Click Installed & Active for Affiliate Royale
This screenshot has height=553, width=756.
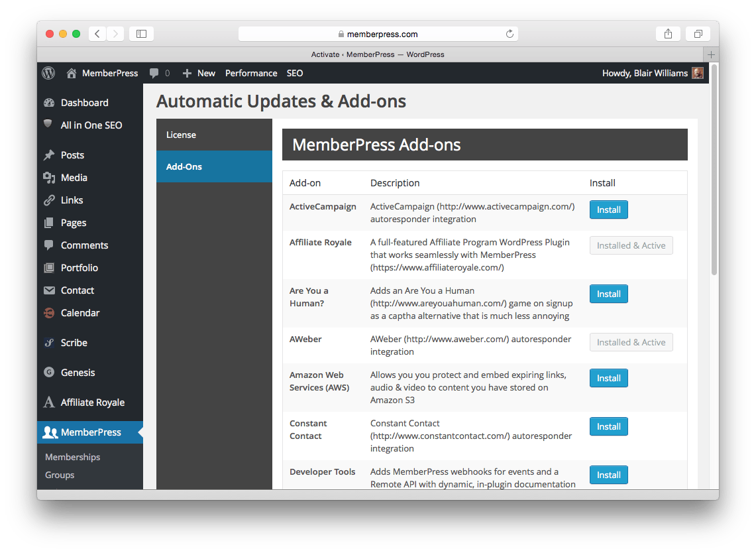(631, 245)
